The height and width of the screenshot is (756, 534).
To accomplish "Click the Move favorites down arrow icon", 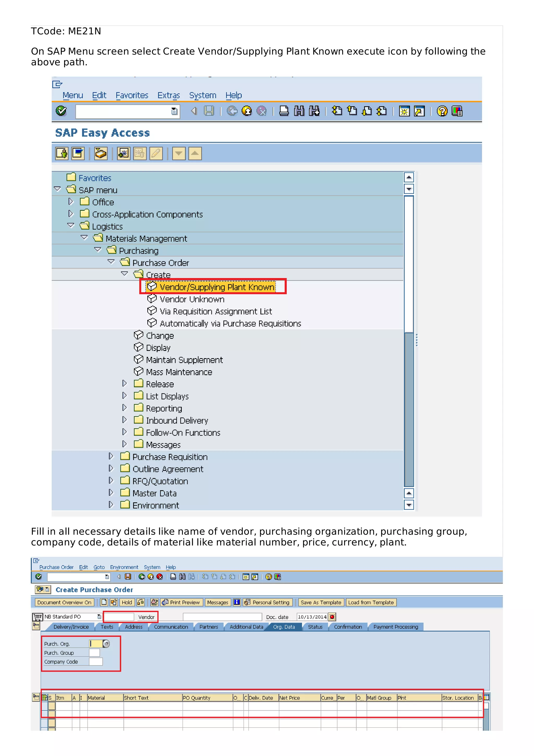I will 179,153.
